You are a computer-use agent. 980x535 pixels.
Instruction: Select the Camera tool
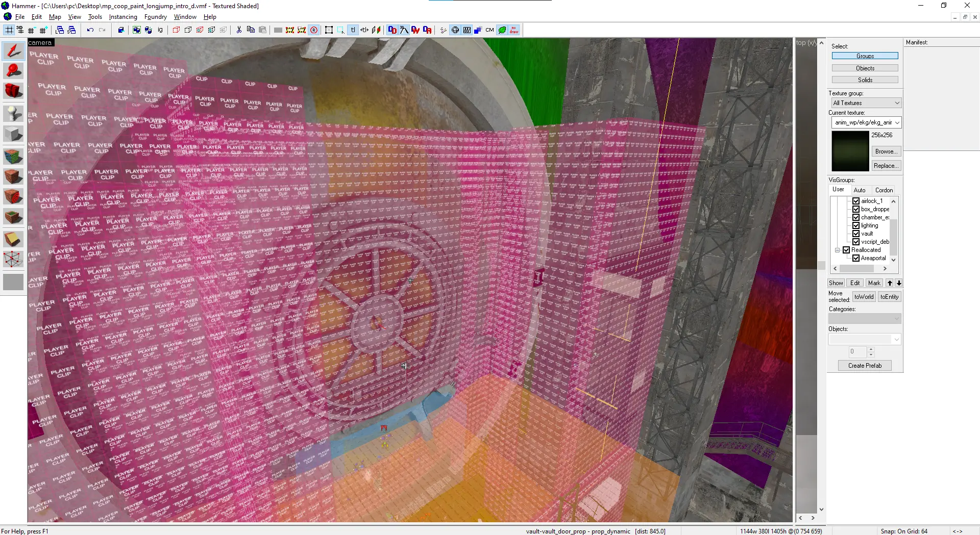[x=13, y=91]
